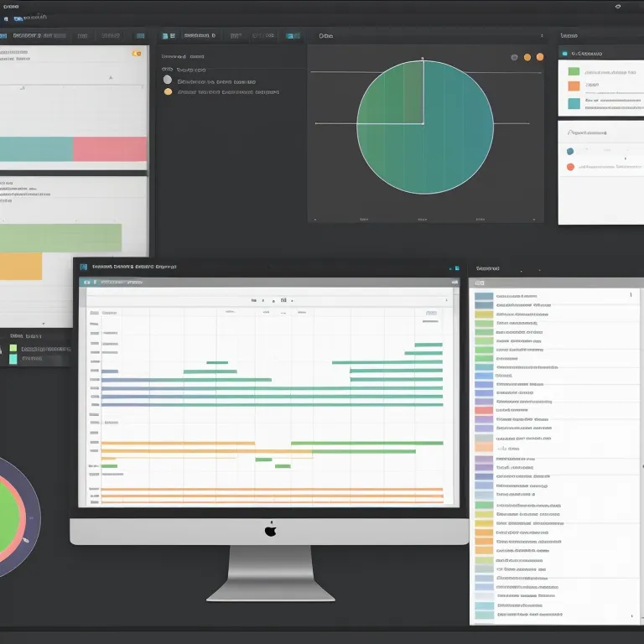Click the orange badge in top-left chart panel
The height and width of the screenshot is (644, 644).
[136, 54]
